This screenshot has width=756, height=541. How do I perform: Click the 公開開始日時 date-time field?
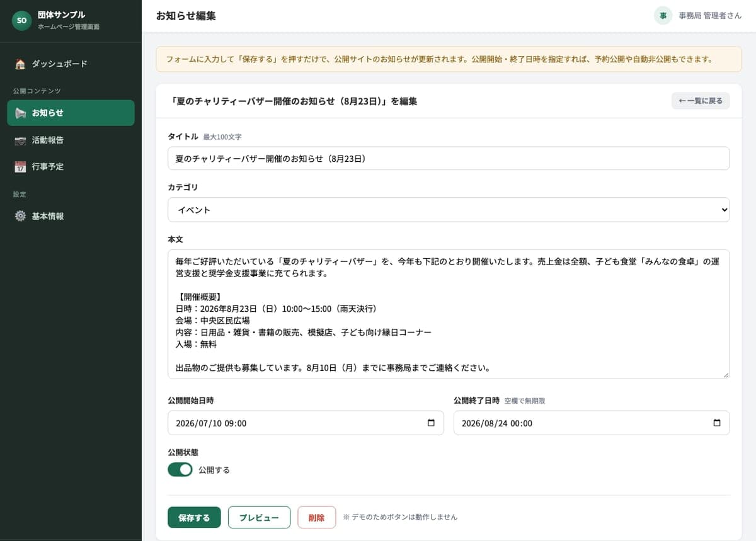(306, 423)
